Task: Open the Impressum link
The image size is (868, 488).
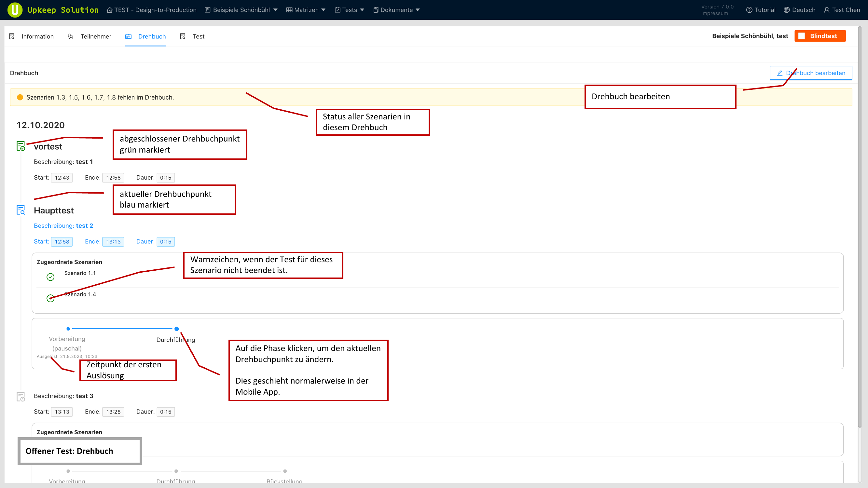Action: tap(714, 13)
